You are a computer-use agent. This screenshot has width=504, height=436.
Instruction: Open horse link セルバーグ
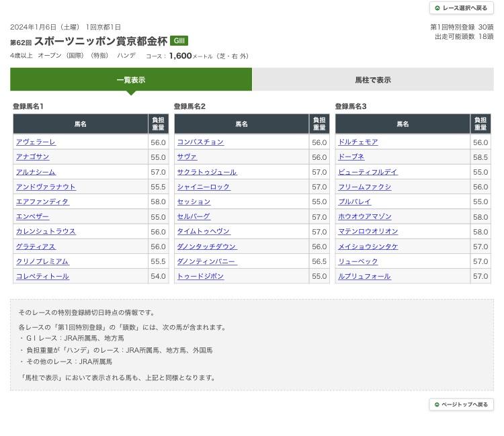coord(194,216)
